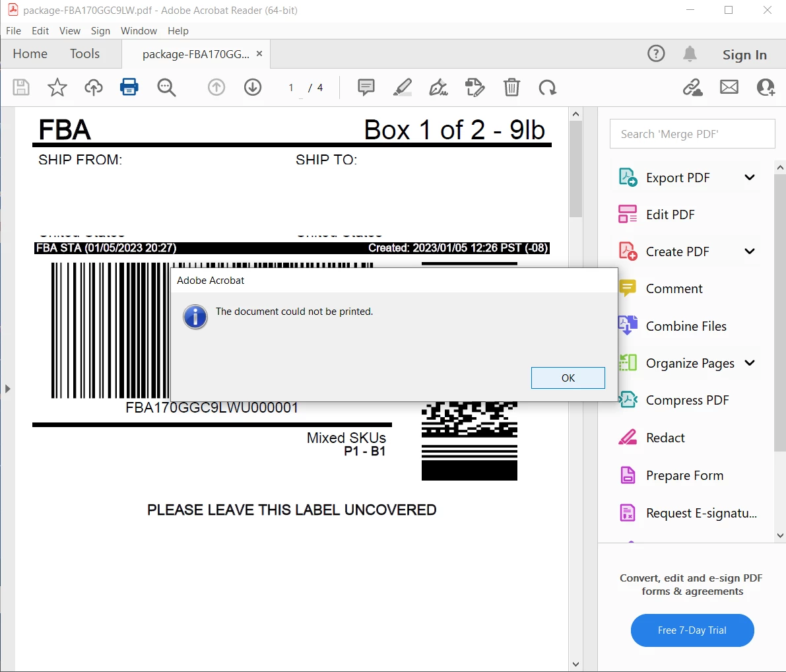Open notifications bell icon
Viewport: 786px width, 672px height.
tap(690, 53)
